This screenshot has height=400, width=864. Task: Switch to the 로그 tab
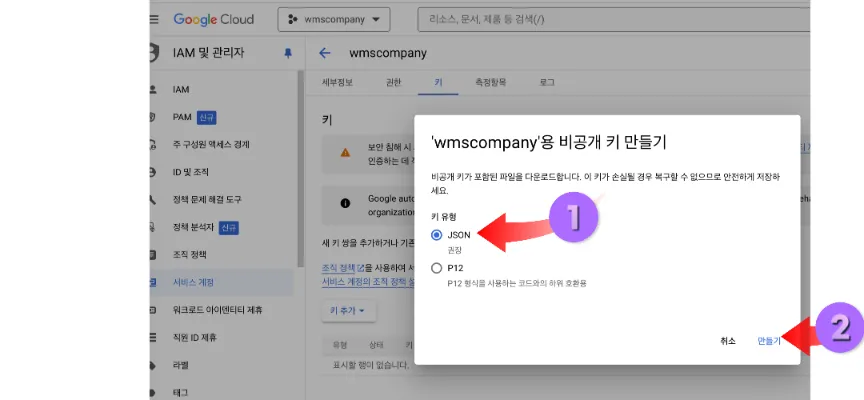click(547, 83)
